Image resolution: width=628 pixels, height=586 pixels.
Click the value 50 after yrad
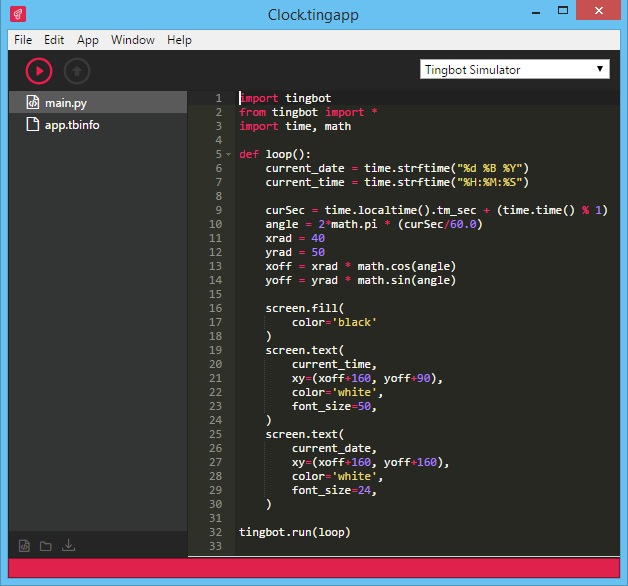tap(318, 252)
